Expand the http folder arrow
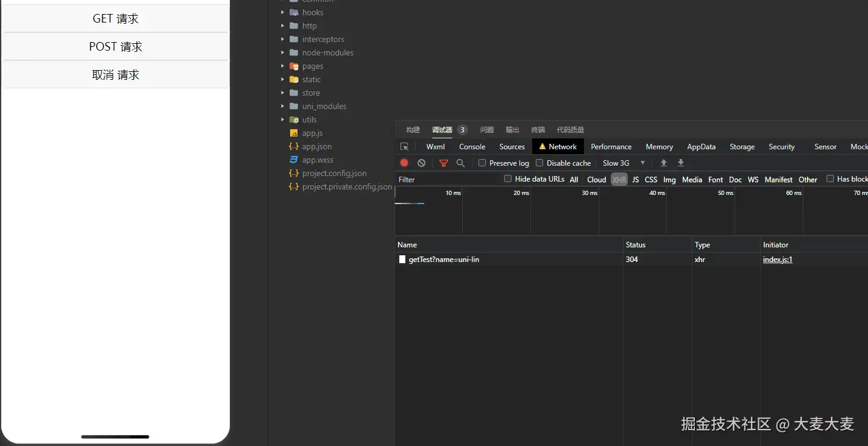The height and width of the screenshot is (446, 868). [282, 26]
